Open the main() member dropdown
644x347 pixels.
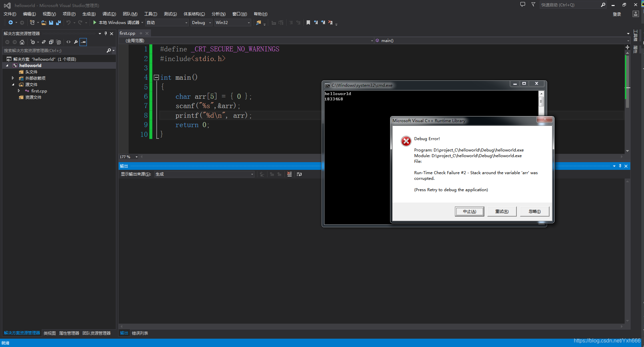point(502,41)
